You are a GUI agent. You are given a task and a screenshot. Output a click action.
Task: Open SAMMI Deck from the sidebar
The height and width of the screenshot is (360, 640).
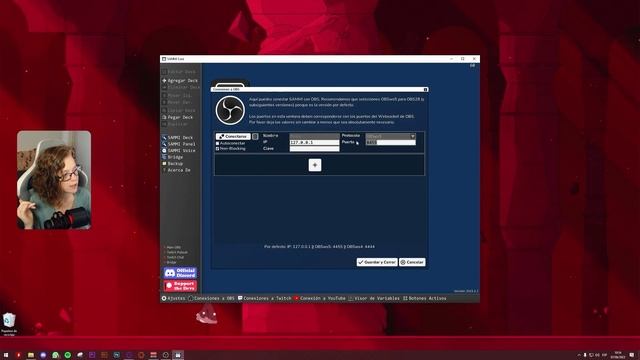point(178,138)
